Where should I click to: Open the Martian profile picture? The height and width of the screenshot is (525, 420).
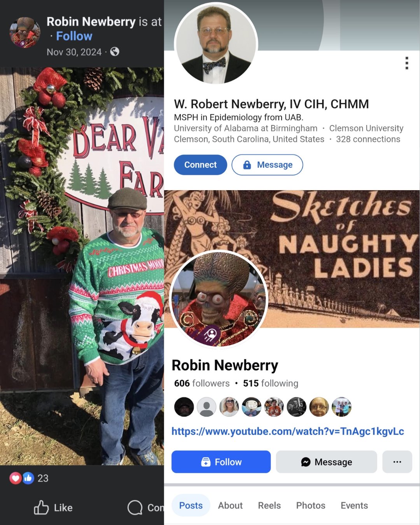click(x=219, y=299)
